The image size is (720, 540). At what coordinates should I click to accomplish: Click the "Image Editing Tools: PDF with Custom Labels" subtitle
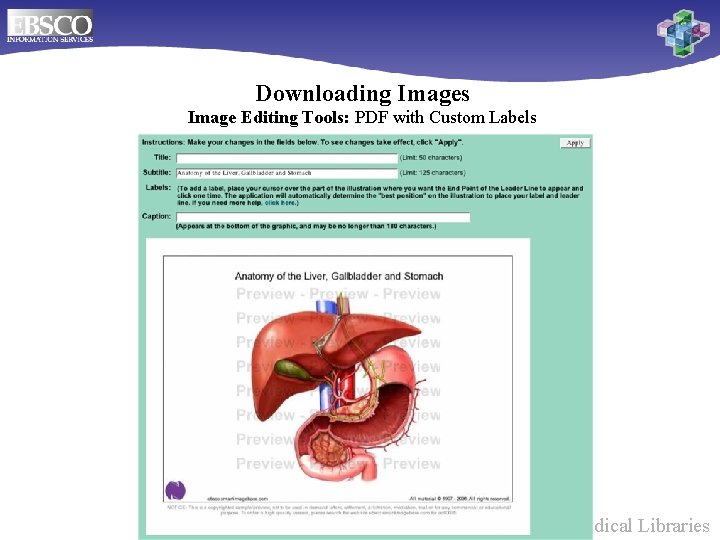(362, 118)
